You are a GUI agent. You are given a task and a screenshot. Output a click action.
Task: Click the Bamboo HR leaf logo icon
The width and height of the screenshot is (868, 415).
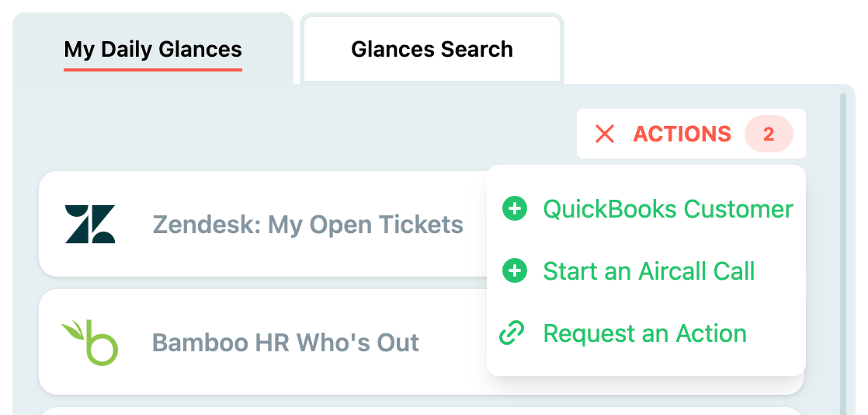pos(90,342)
